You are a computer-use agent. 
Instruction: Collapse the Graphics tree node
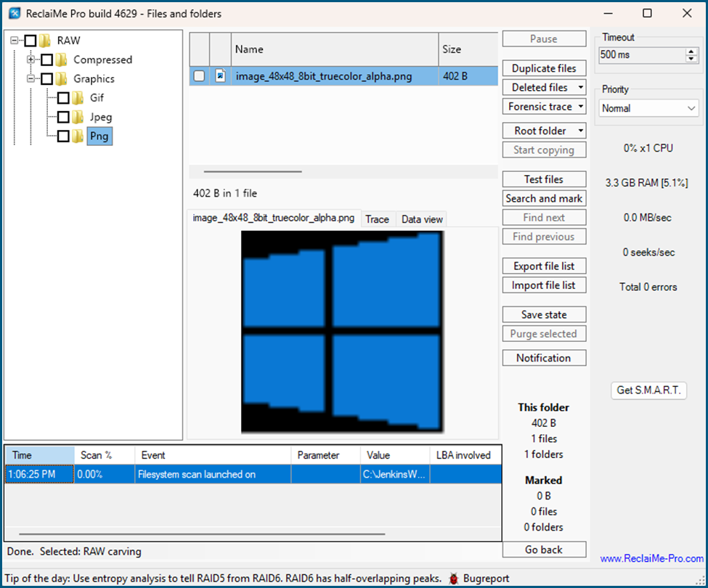(30, 79)
